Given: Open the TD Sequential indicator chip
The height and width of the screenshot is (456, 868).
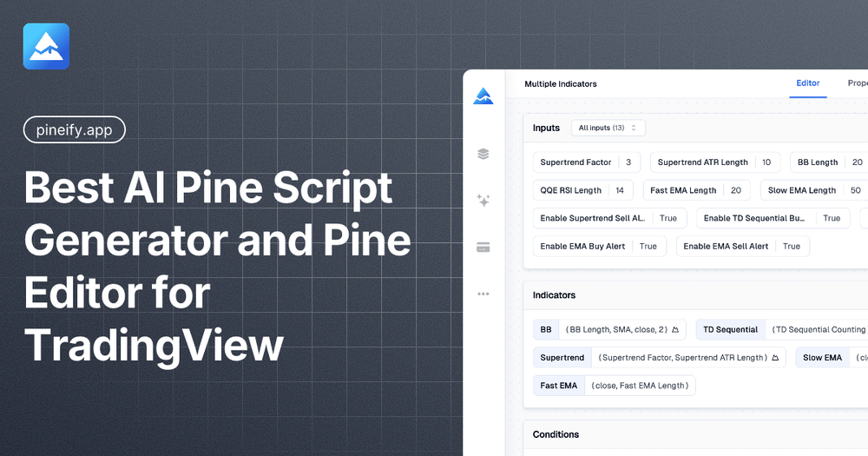Looking at the screenshot, I should [782, 330].
